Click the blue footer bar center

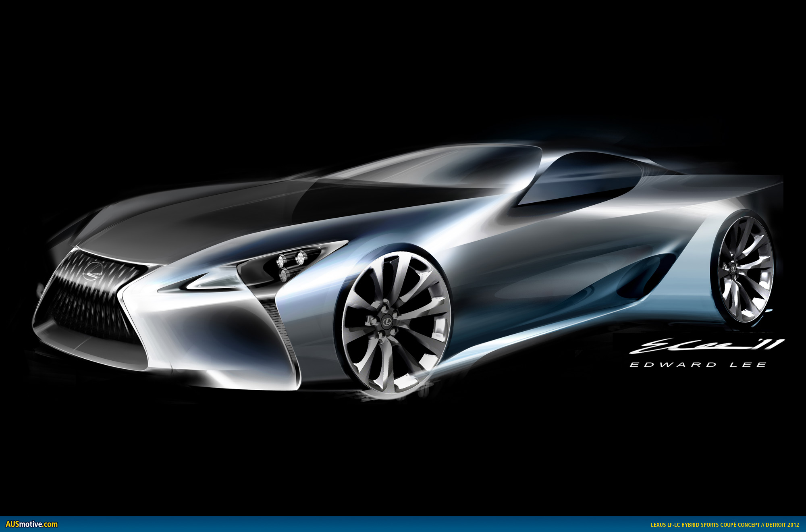click(x=403, y=524)
